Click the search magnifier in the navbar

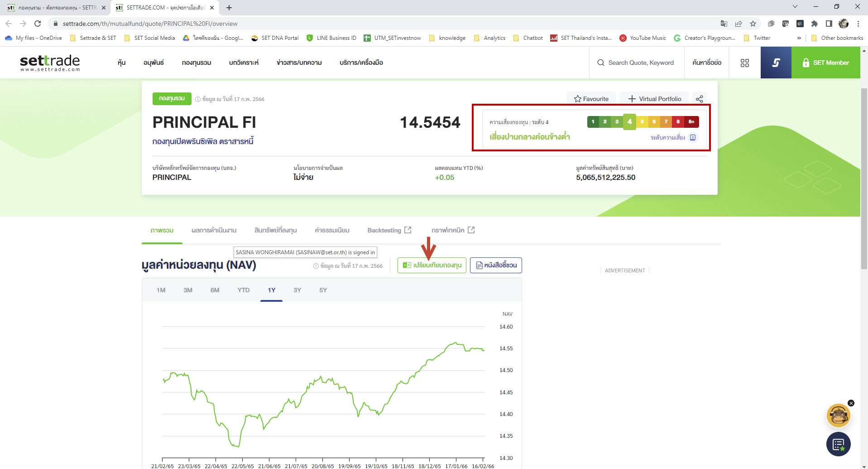point(600,63)
